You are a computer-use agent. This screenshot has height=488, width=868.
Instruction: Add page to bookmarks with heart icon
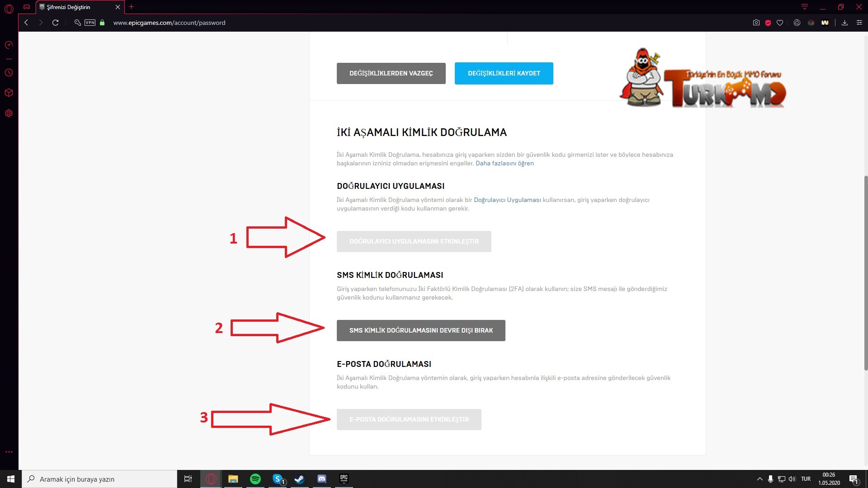[x=780, y=23]
